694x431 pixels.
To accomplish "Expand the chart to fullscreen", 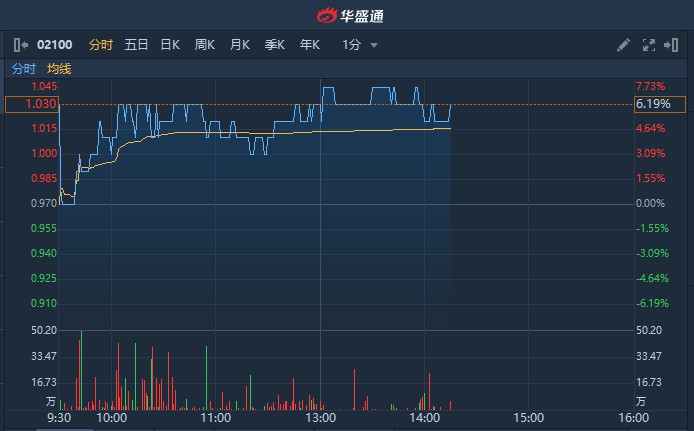I will pos(648,45).
